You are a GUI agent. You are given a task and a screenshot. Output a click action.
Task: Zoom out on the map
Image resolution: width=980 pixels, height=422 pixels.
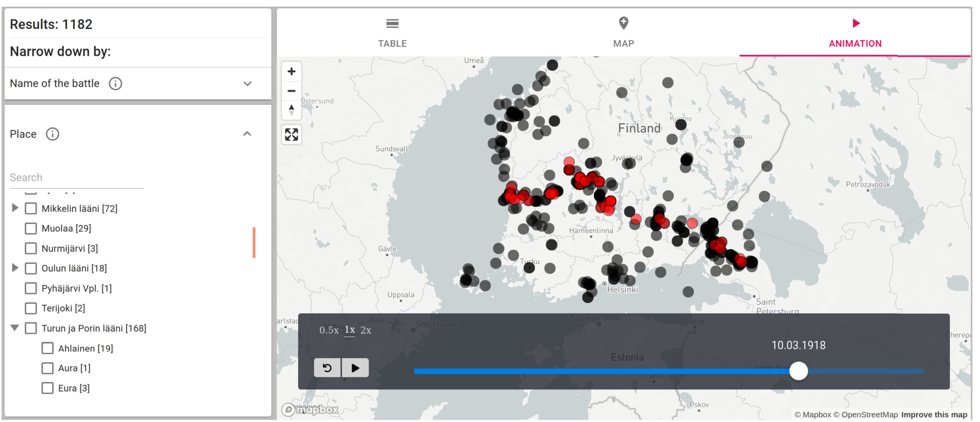coord(291,91)
